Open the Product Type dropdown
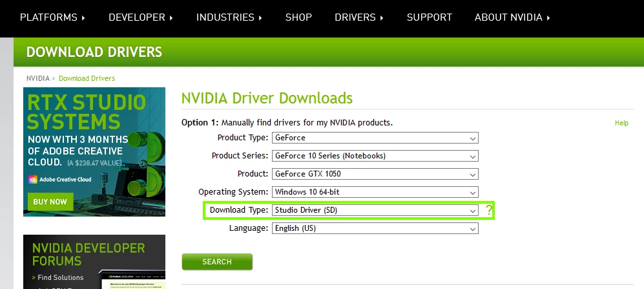The width and height of the screenshot is (644, 289). click(x=375, y=138)
